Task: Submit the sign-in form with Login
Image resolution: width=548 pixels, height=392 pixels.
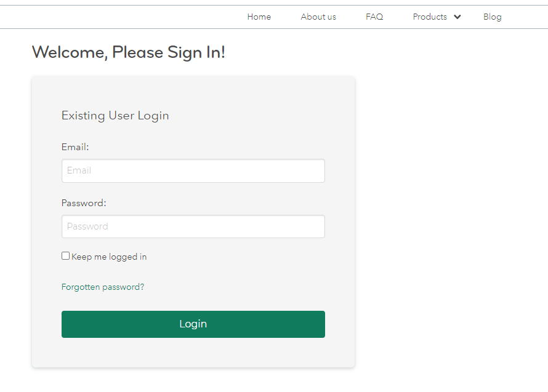Action: tap(193, 324)
